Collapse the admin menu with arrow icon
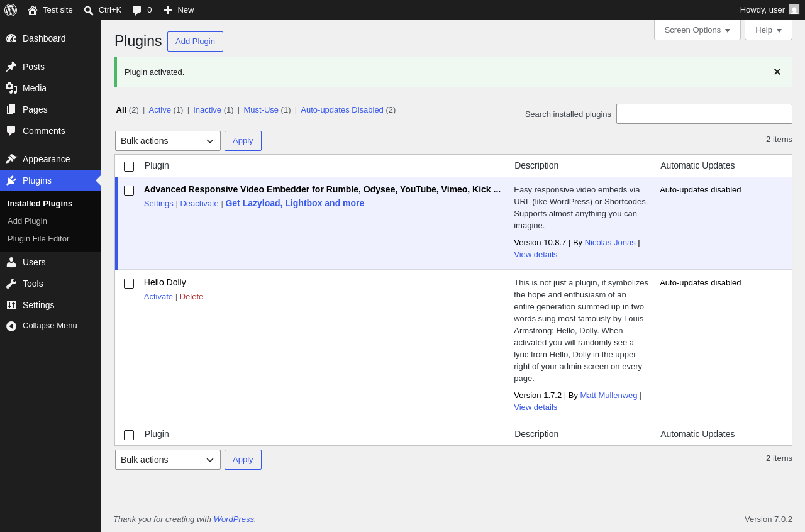 point(11,326)
